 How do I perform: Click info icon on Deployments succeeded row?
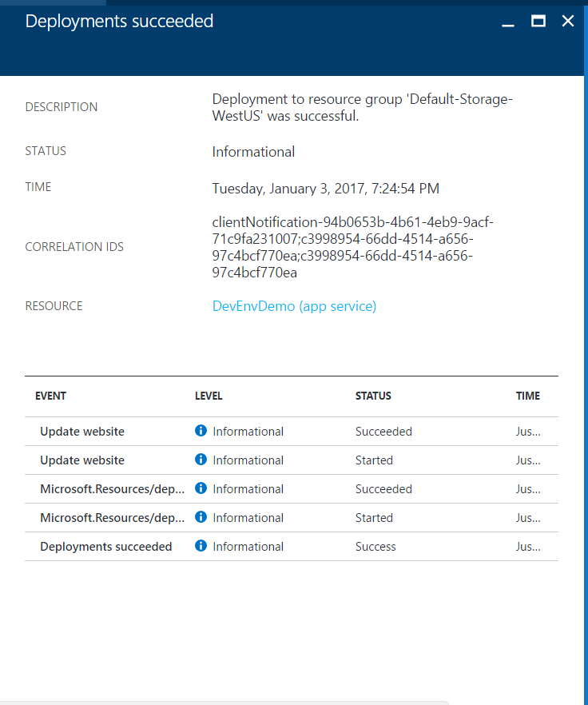pyautogui.click(x=201, y=546)
